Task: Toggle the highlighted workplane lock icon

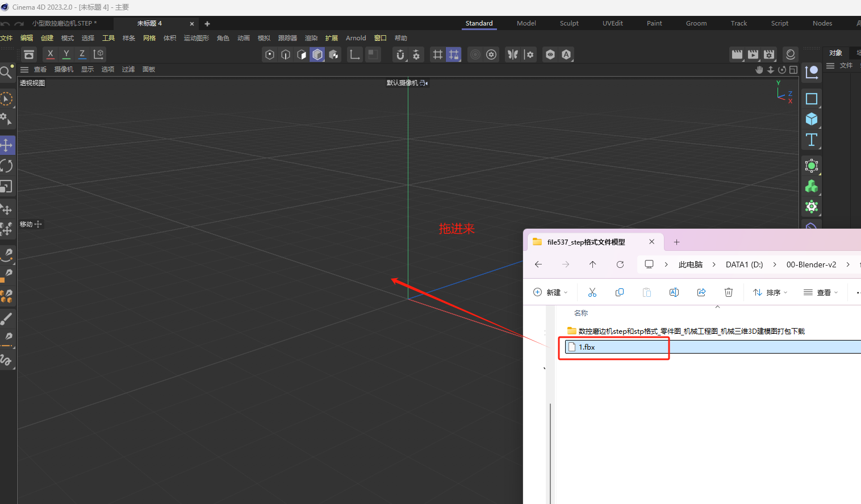Action: click(454, 54)
